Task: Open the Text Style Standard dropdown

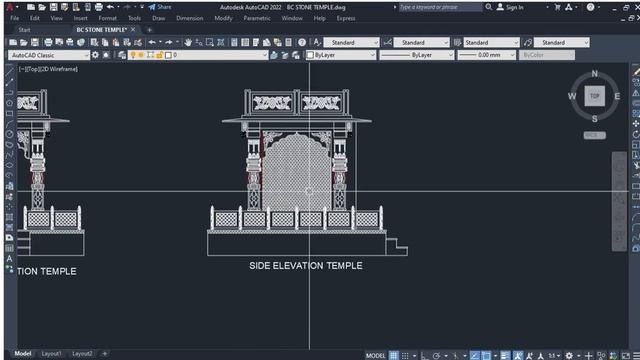Action: tap(351, 42)
